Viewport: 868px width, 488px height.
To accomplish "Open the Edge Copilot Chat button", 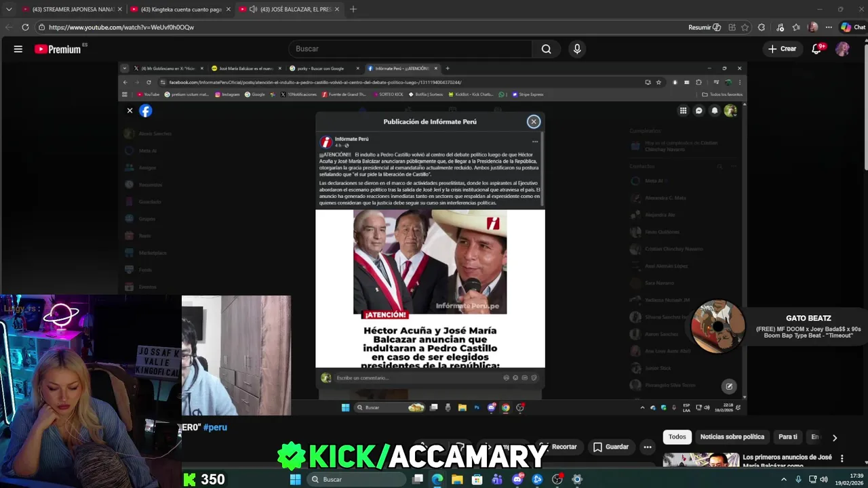I will (x=852, y=27).
